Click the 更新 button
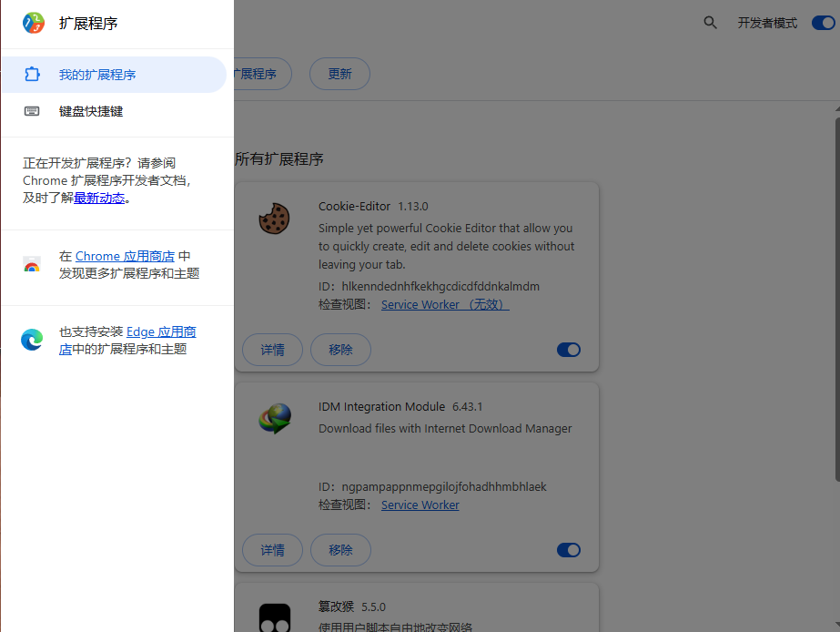Screen dimensions: 840x632 [x=339, y=74]
